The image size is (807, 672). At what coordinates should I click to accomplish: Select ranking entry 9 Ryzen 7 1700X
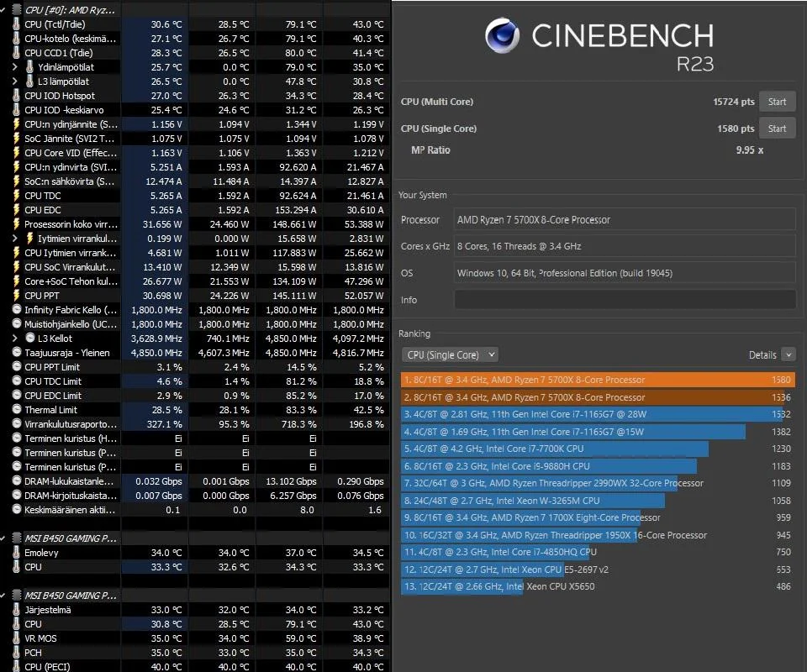(598, 517)
